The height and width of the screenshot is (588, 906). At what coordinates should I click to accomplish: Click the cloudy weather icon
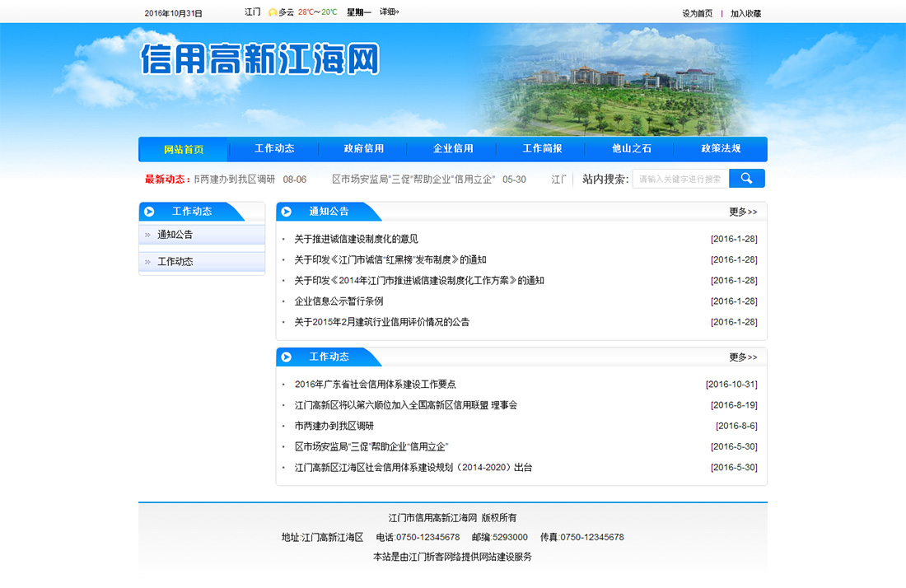[x=273, y=13]
